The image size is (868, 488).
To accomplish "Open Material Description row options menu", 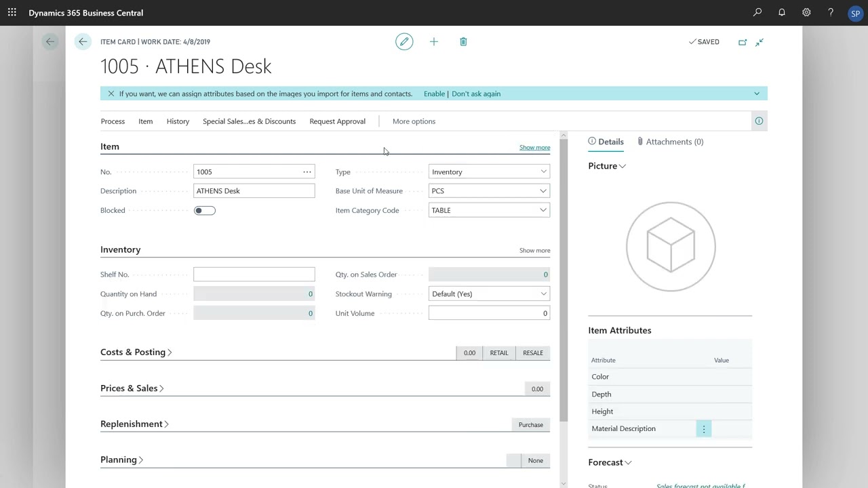I will pos(704,429).
